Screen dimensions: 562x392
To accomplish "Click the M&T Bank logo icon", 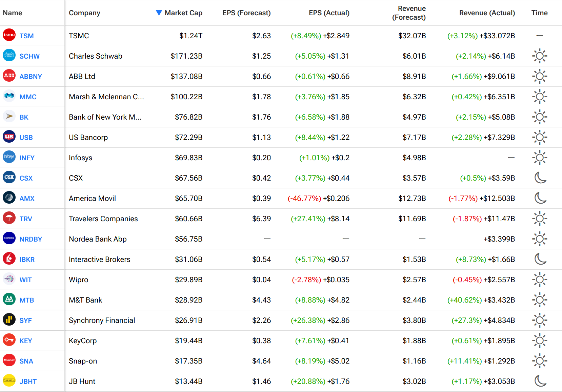I will tap(9, 299).
